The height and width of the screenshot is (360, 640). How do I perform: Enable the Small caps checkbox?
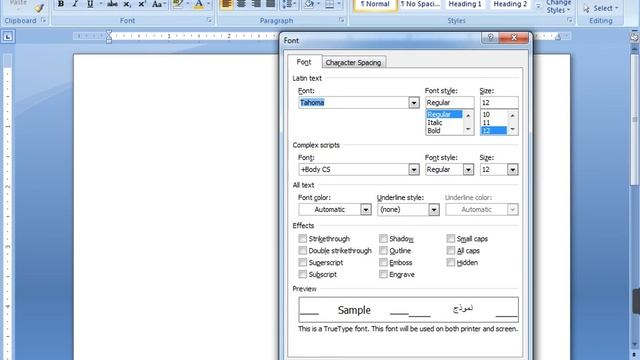coord(451,238)
